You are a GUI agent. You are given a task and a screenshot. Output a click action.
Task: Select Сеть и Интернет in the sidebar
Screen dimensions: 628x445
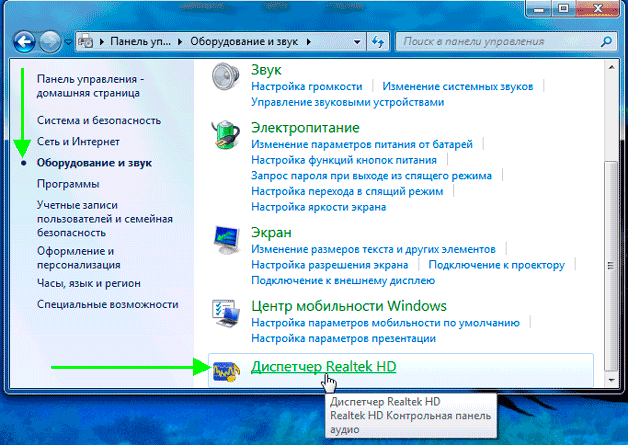coord(78,142)
